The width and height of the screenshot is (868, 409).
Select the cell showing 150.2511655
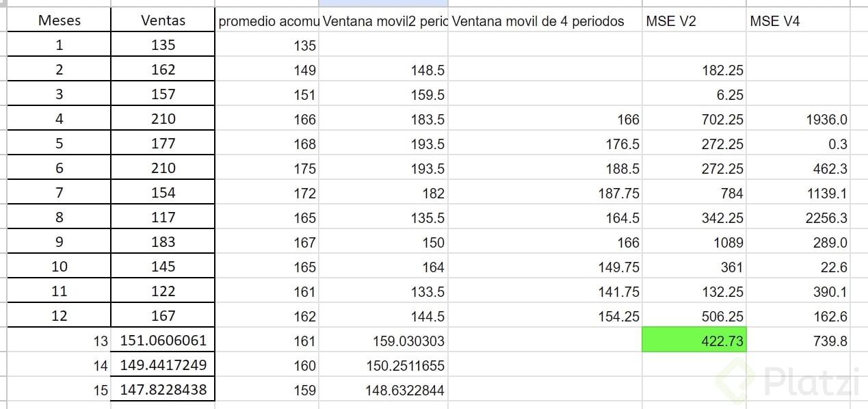coord(384,365)
